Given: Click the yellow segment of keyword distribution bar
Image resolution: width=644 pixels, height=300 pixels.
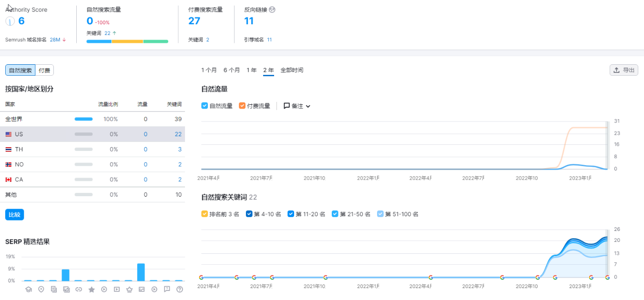Looking at the screenshot, I should (127, 41).
